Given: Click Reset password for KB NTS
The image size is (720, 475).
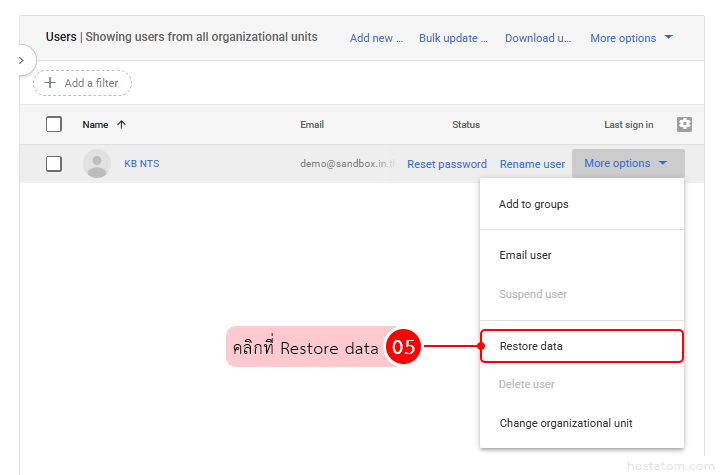Looking at the screenshot, I should click(447, 164).
